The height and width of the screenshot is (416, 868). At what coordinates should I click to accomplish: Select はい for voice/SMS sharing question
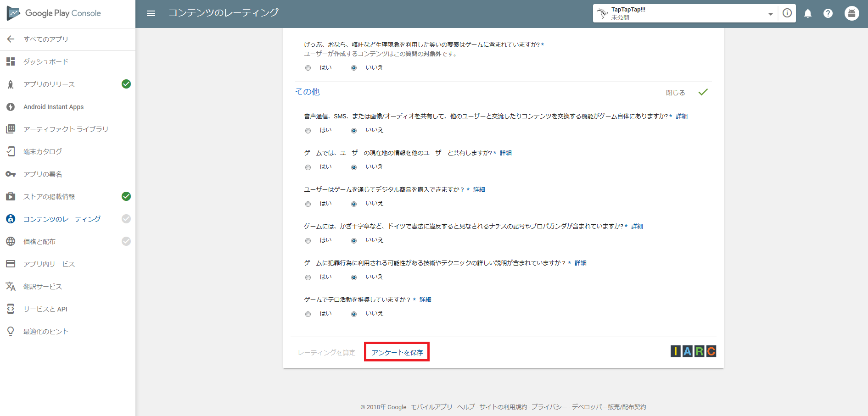coord(308,131)
